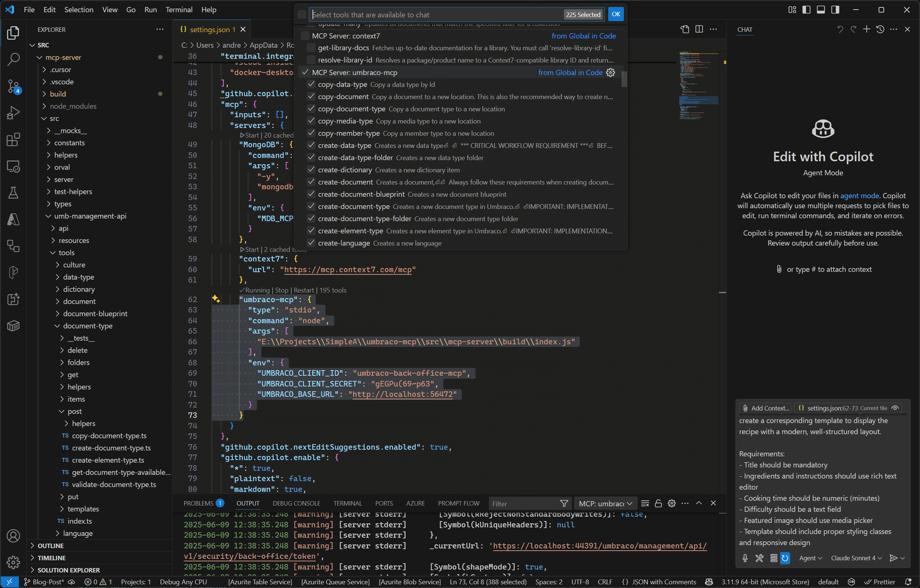This screenshot has width=920, height=588.
Task: Click Stop codelens for umbraco-mcp
Action: point(281,290)
